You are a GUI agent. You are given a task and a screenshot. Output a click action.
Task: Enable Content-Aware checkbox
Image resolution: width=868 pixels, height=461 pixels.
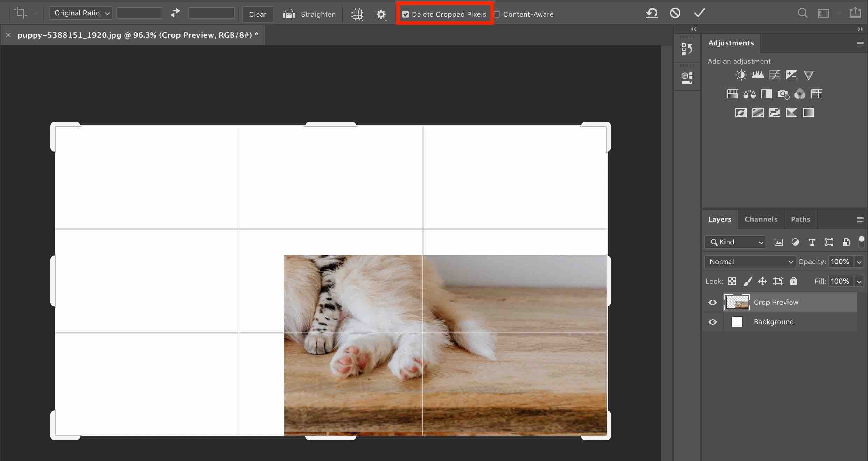tap(497, 14)
